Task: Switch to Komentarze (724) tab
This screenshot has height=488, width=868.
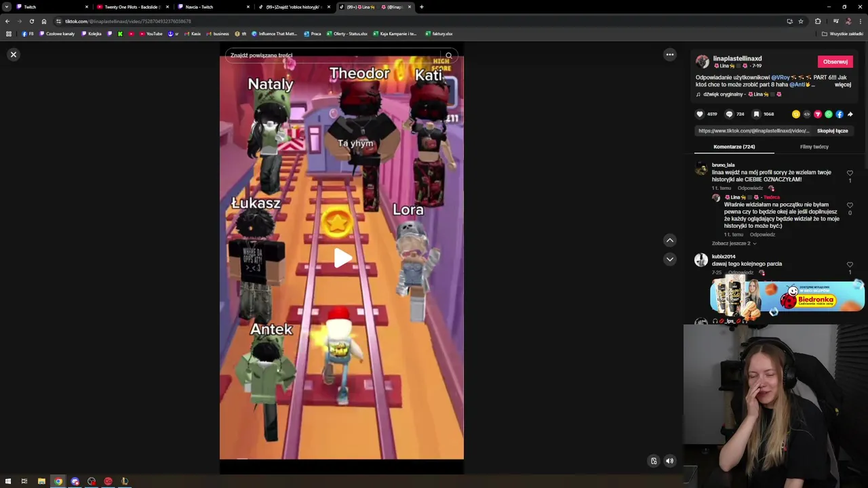Action: (x=734, y=146)
